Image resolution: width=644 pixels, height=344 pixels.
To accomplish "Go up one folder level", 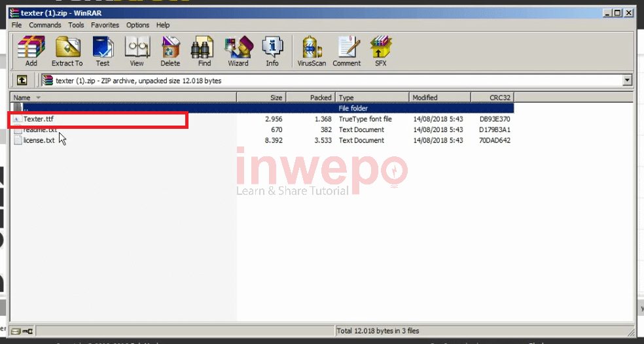I will pos(22,80).
